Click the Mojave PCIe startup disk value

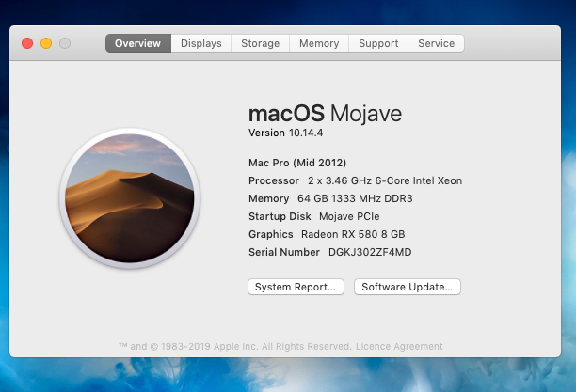click(x=349, y=216)
